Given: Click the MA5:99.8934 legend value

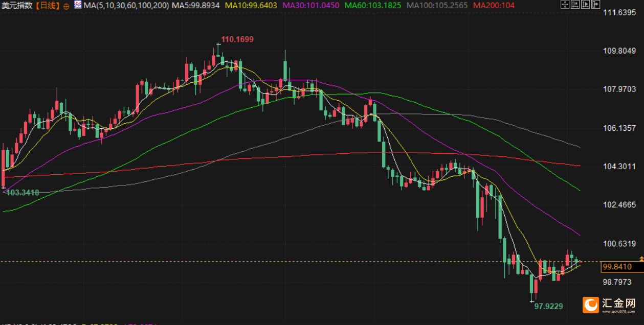Looking at the screenshot, I should point(196,6).
